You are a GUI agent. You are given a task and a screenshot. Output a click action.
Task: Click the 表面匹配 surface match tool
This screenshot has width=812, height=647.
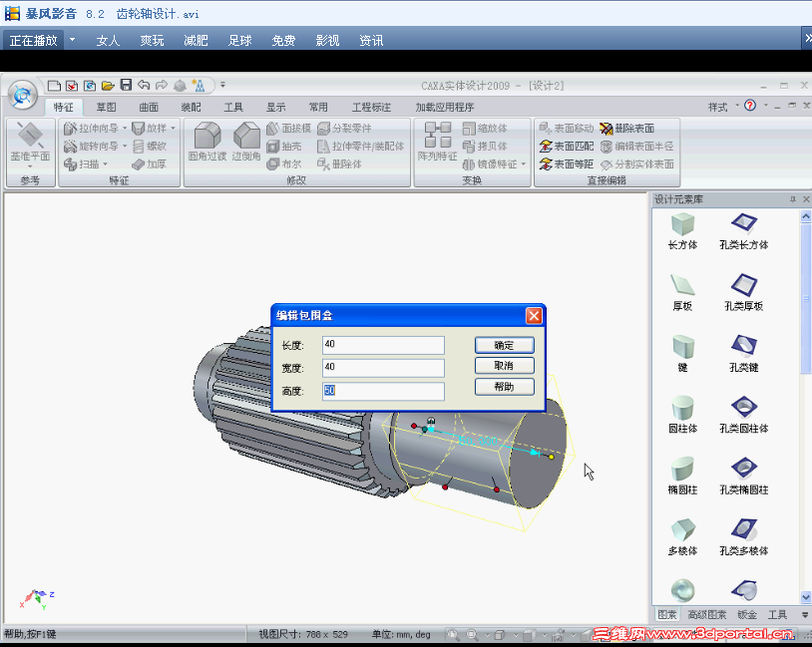(x=566, y=147)
